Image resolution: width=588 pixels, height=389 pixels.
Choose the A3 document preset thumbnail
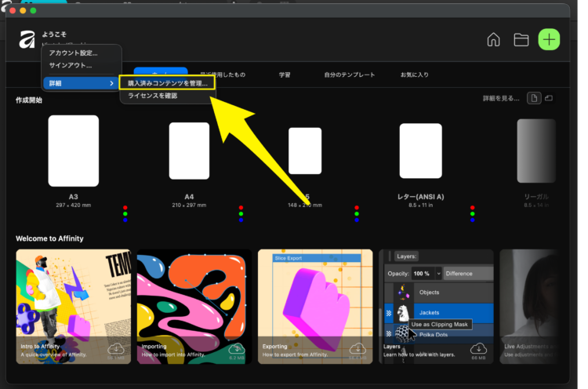point(73,150)
